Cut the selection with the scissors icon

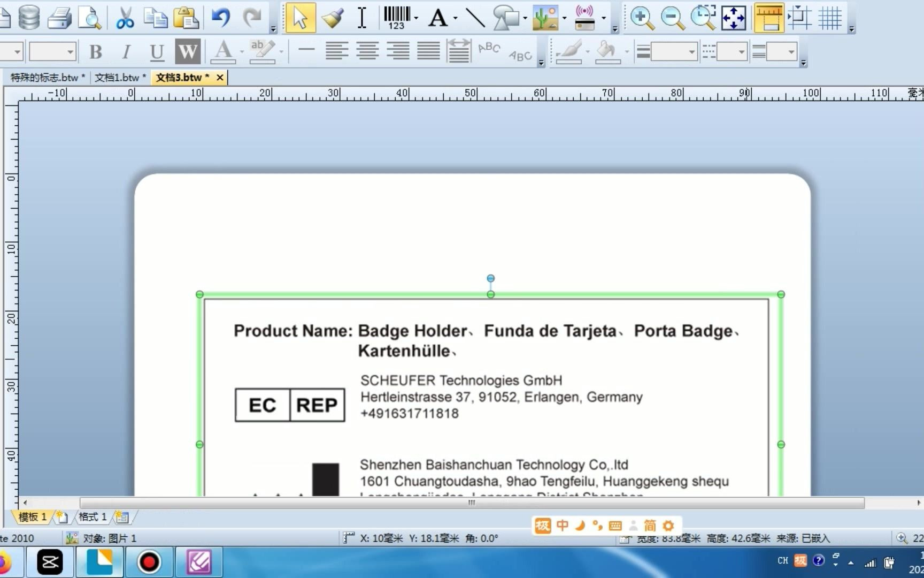pyautogui.click(x=125, y=18)
